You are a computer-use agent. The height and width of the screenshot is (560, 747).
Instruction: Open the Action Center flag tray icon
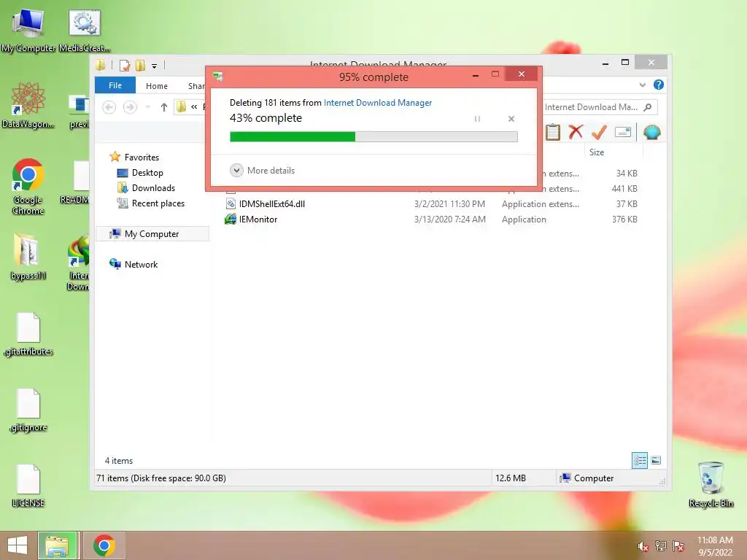coord(678,546)
